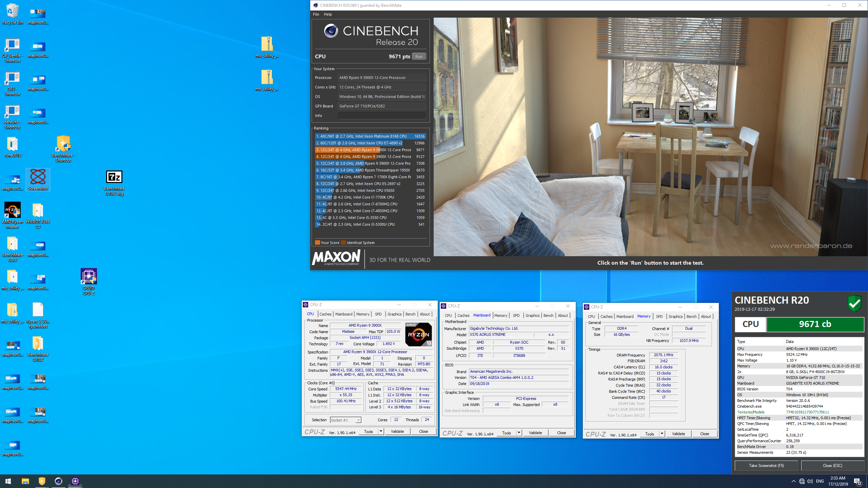The image size is (868, 488).
Task: Click the Windows Start button
Action: pos(8,481)
